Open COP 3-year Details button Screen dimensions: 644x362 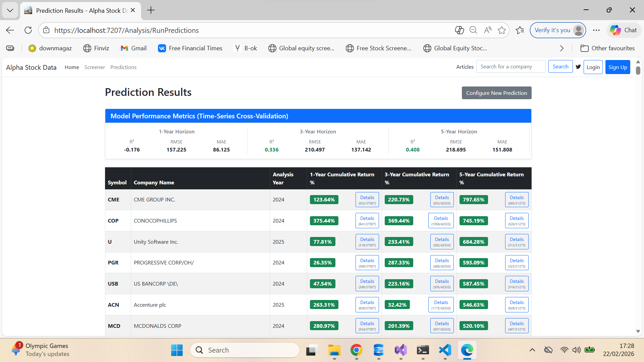(441, 221)
